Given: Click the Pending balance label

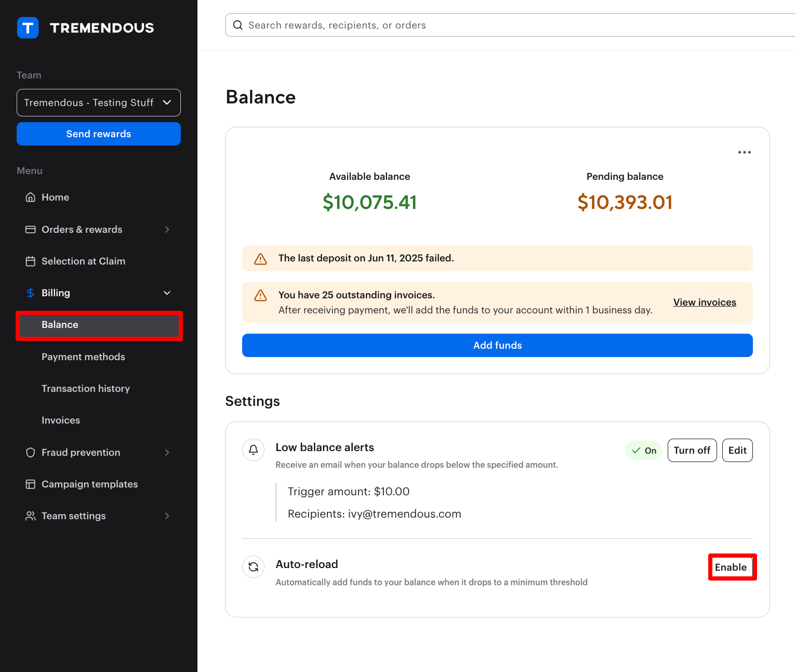Looking at the screenshot, I should point(625,177).
